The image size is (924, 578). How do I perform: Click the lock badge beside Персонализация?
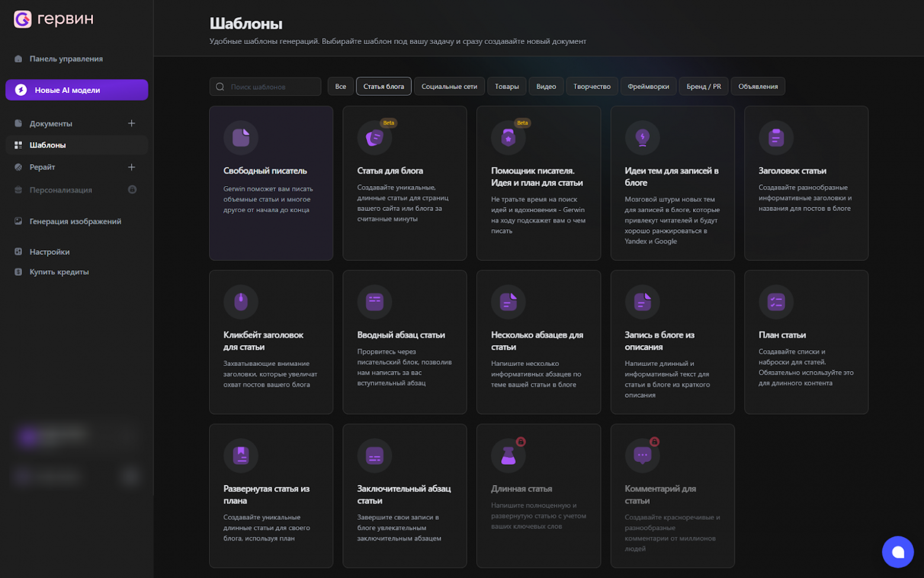click(132, 190)
